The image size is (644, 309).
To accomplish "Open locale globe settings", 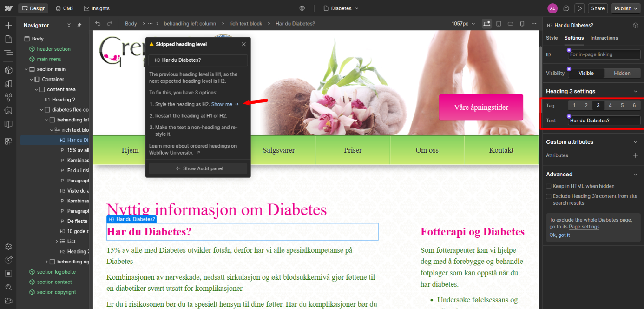I will coord(302,8).
